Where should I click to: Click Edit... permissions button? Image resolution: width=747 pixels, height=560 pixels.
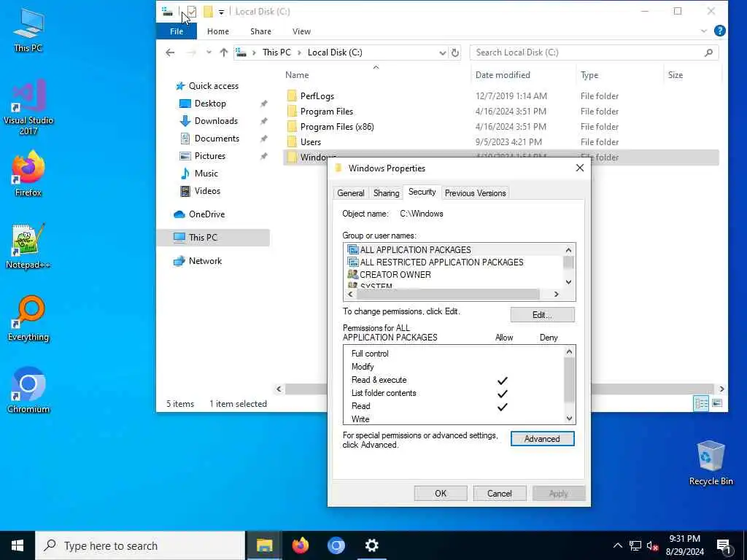pos(542,315)
